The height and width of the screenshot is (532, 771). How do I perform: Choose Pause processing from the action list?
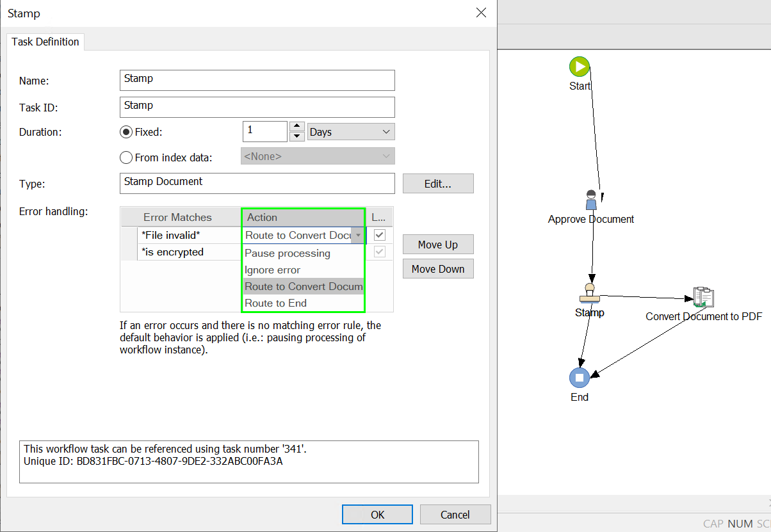[304, 253]
